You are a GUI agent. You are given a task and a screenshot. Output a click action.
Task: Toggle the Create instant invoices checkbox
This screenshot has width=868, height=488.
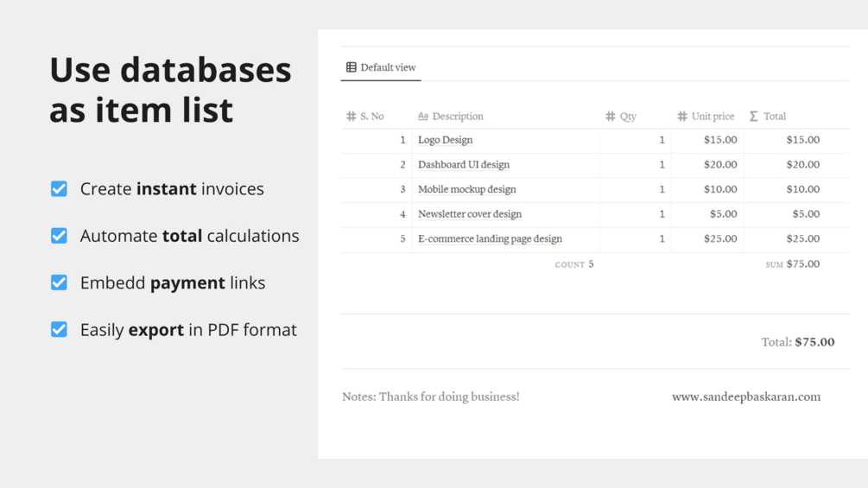(59, 188)
